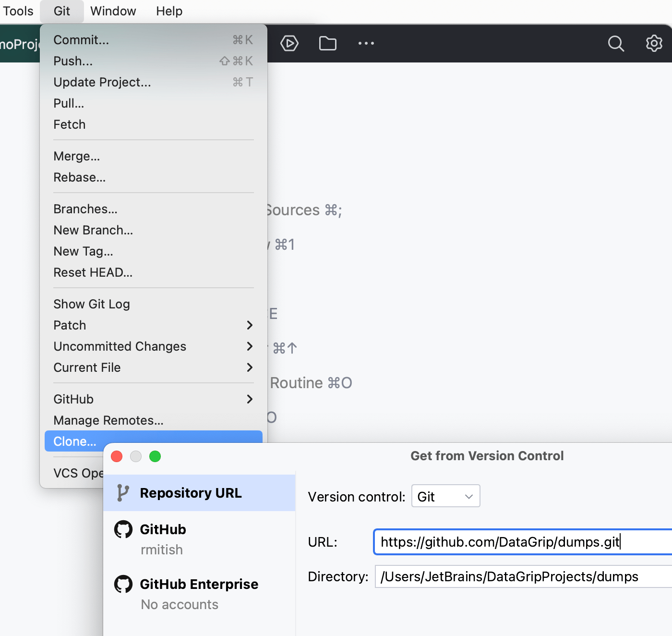The image size is (672, 636).
Task: Click the green zoom window control
Action: tap(155, 456)
